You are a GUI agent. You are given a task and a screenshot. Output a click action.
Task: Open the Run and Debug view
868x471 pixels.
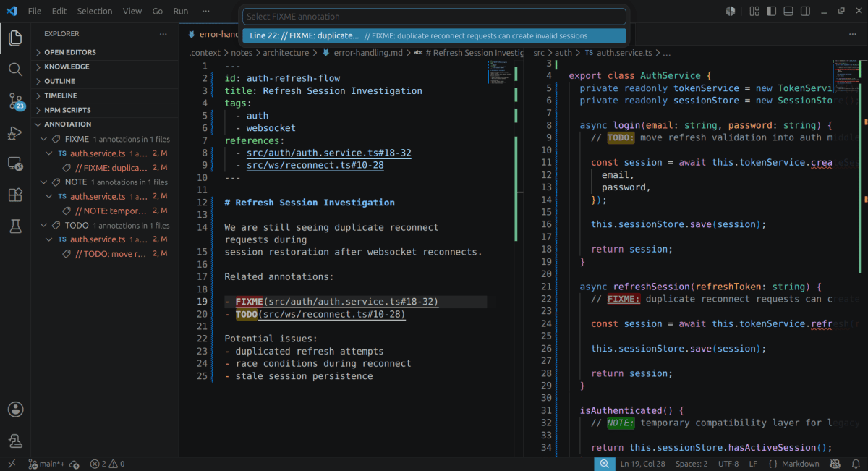[15, 133]
